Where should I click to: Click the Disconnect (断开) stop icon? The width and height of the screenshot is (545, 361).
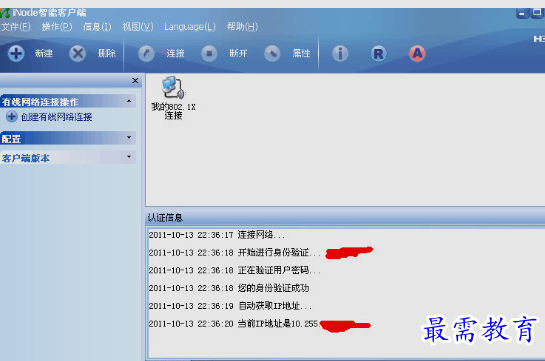(209, 54)
